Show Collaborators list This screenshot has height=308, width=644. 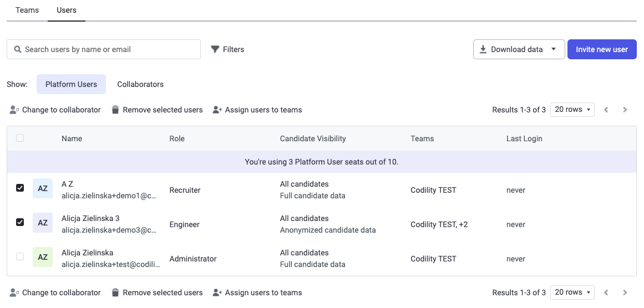(x=140, y=84)
